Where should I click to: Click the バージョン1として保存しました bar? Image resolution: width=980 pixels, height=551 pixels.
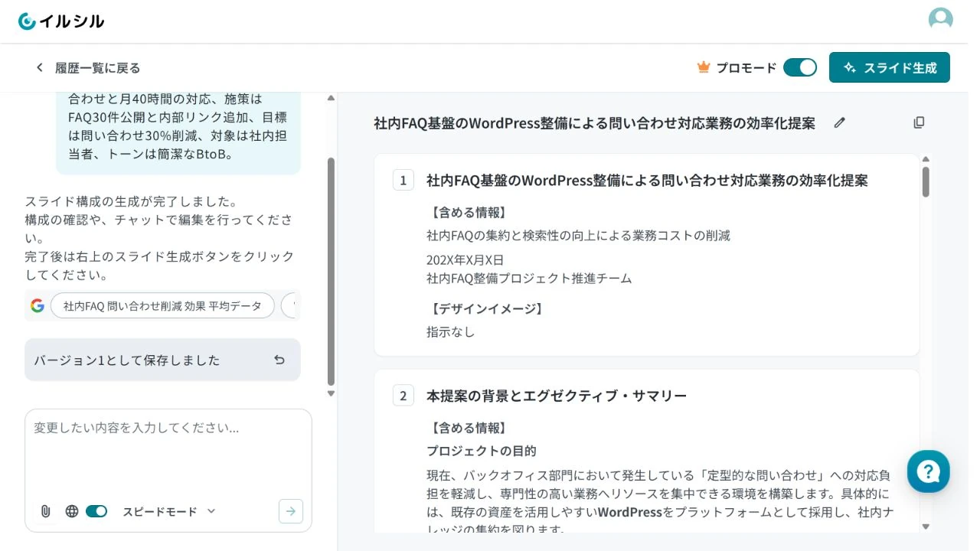tap(162, 360)
